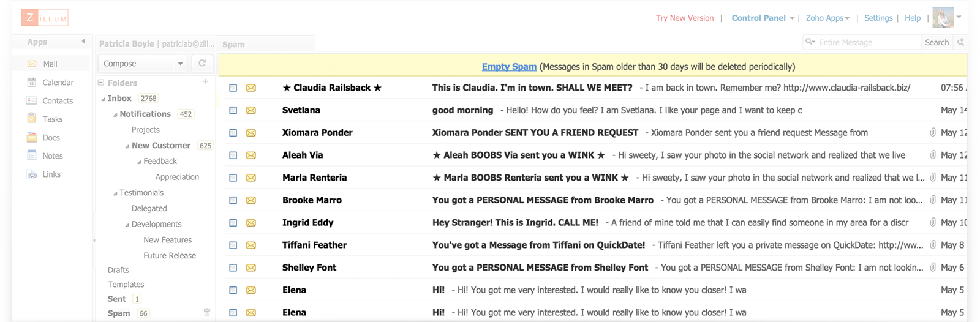Select the Svetlana email checkbox
Viewport: 980px width, 322px height.
(233, 110)
